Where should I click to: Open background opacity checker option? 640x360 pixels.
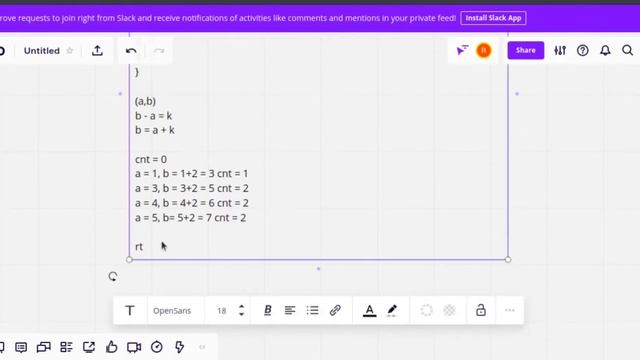[x=449, y=310]
